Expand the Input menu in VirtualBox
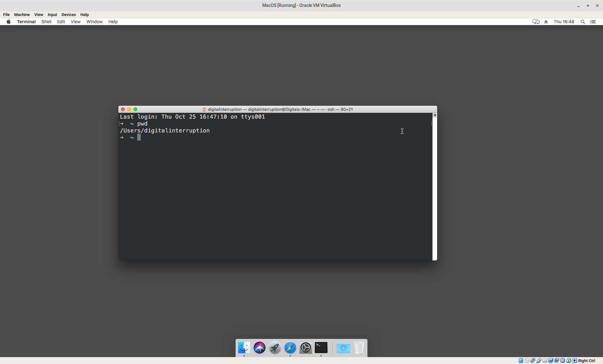The width and height of the screenshot is (603, 364). tap(52, 14)
